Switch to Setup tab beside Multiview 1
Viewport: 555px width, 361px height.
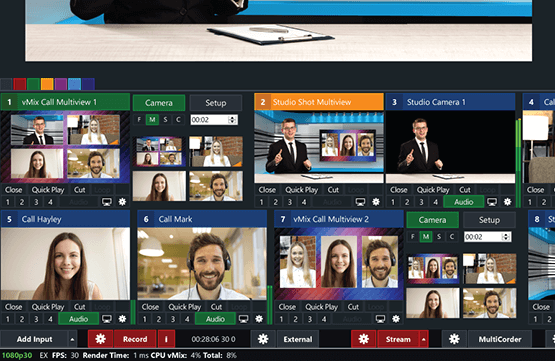(x=216, y=103)
